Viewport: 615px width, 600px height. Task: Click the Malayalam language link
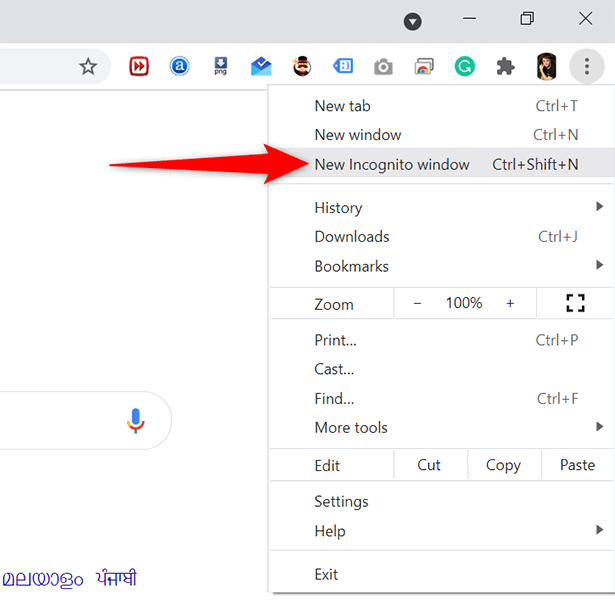(43, 579)
